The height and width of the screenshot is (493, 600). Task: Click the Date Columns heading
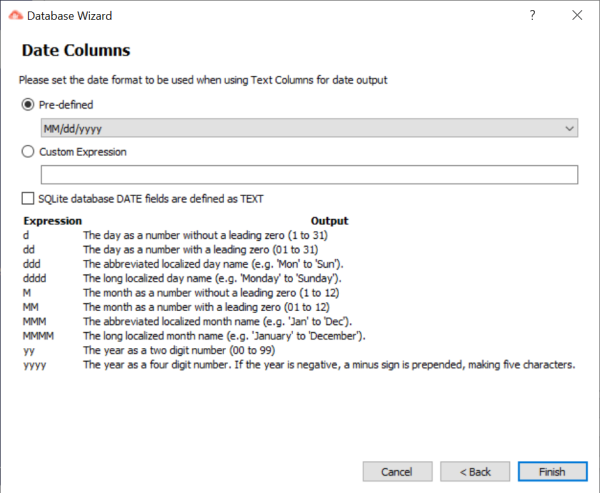pos(76,51)
